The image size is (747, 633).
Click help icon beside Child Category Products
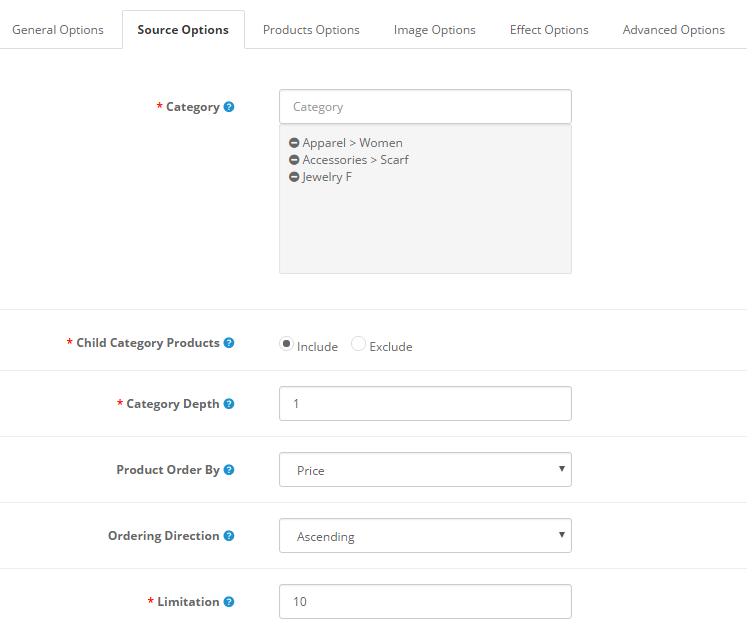[x=229, y=343]
